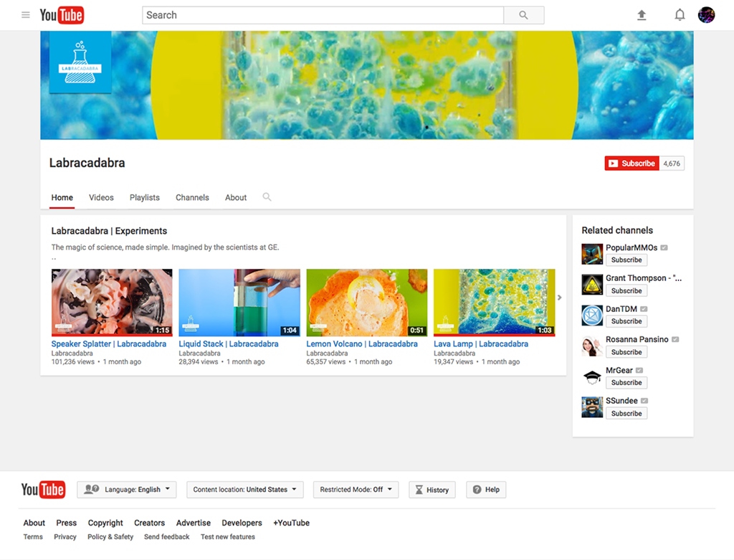Image resolution: width=734 pixels, height=560 pixels.
Task: Click the YouTube logo in header
Action: tap(62, 15)
